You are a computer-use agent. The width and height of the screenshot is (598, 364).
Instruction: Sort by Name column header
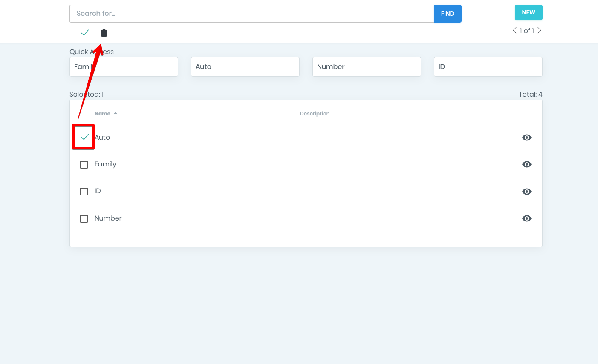[102, 114]
